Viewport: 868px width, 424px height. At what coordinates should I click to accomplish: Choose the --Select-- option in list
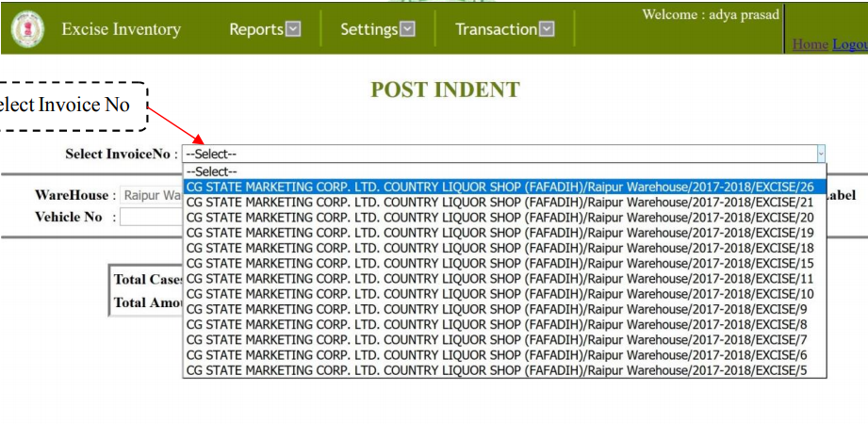504,171
